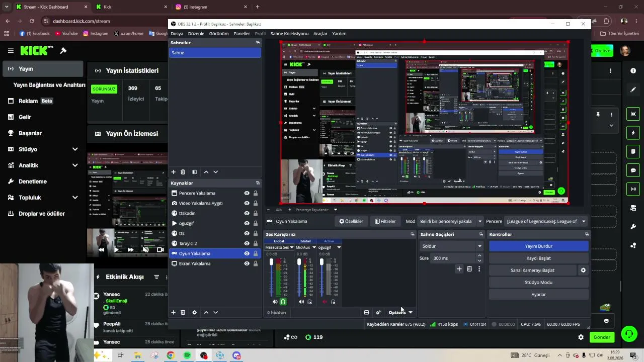
Task: Open scene filters icon in Sahneler toolbar
Action: (x=195, y=172)
